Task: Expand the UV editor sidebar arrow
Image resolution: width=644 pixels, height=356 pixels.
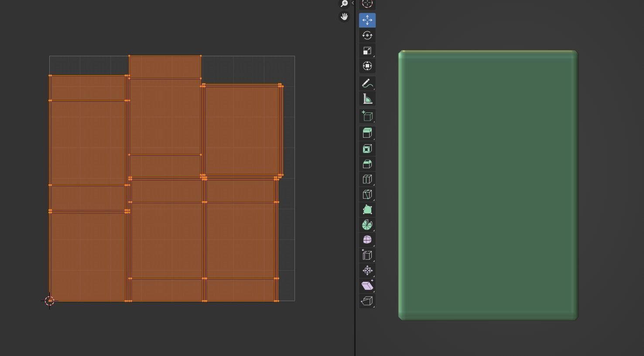Action: coord(353,3)
